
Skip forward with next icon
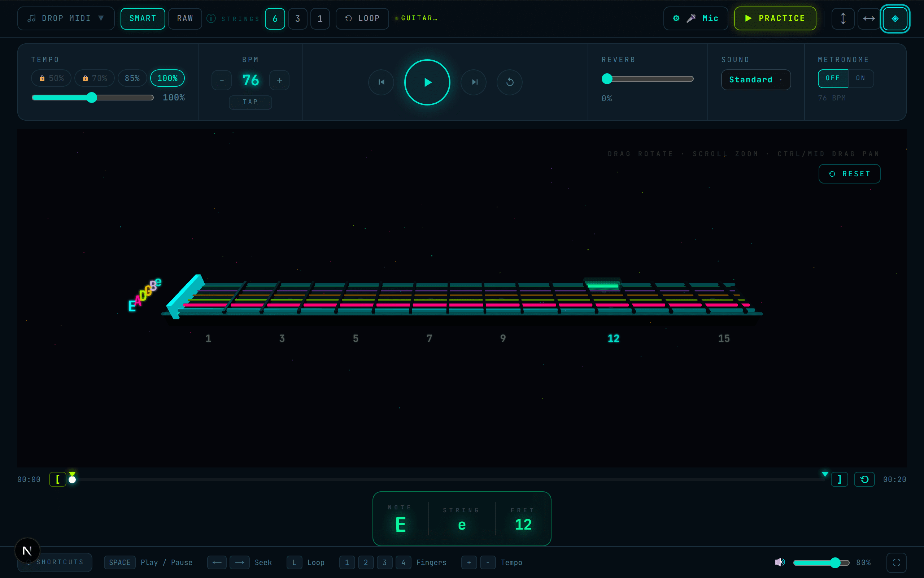pyautogui.click(x=474, y=82)
